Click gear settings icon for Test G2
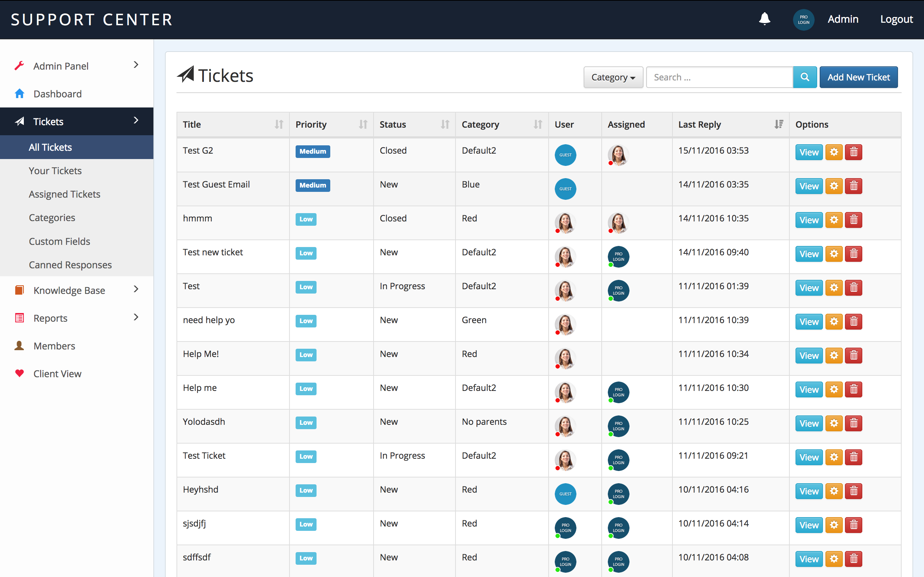The image size is (924, 577). pyautogui.click(x=833, y=152)
